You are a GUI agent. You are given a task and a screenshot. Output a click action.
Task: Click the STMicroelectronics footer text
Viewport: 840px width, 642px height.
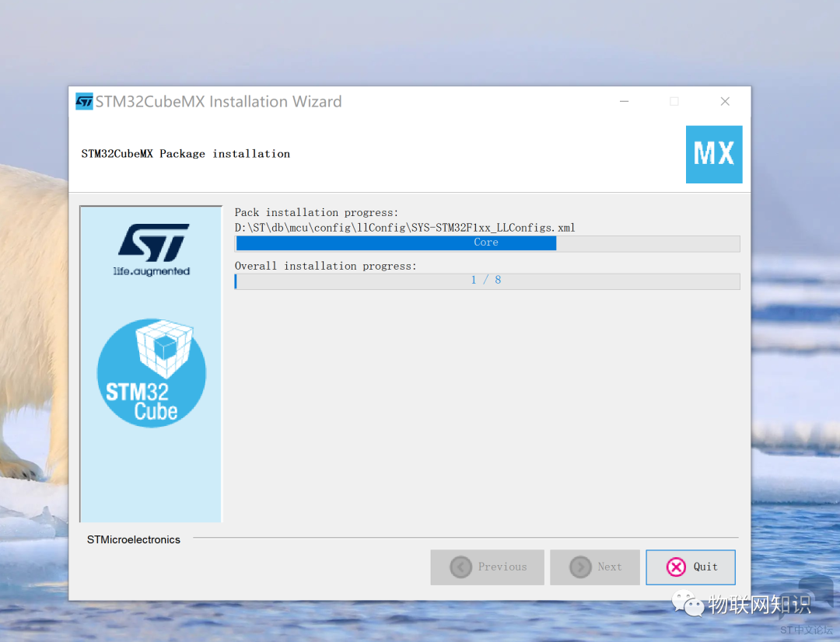(134, 539)
